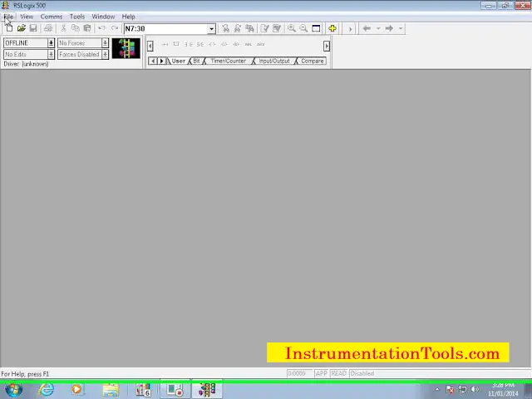Click the Verify Project icon
The image size is (532, 399).
pyautogui.click(x=277, y=28)
